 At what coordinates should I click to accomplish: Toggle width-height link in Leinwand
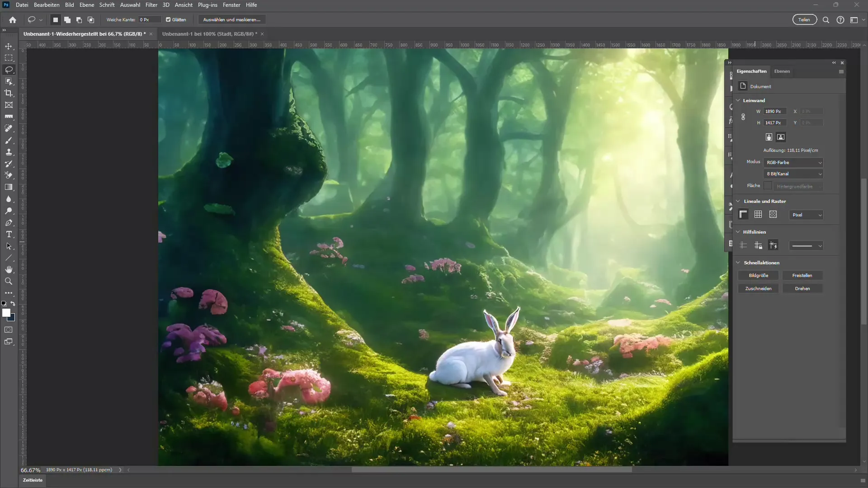(743, 117)
